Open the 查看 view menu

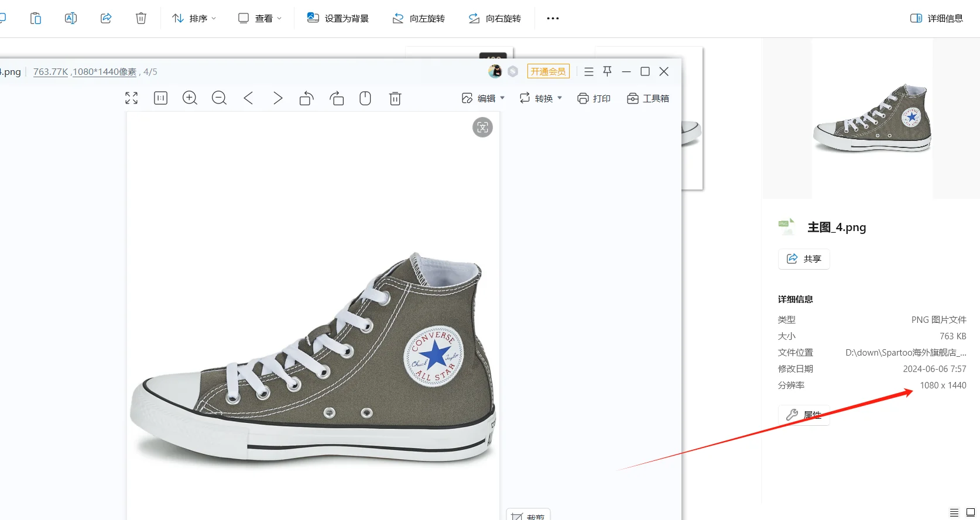260,18
